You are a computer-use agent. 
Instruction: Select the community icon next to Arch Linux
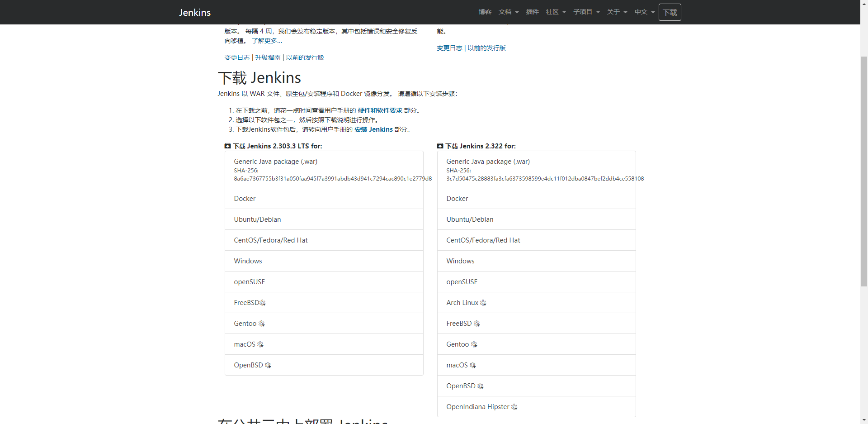483,303
